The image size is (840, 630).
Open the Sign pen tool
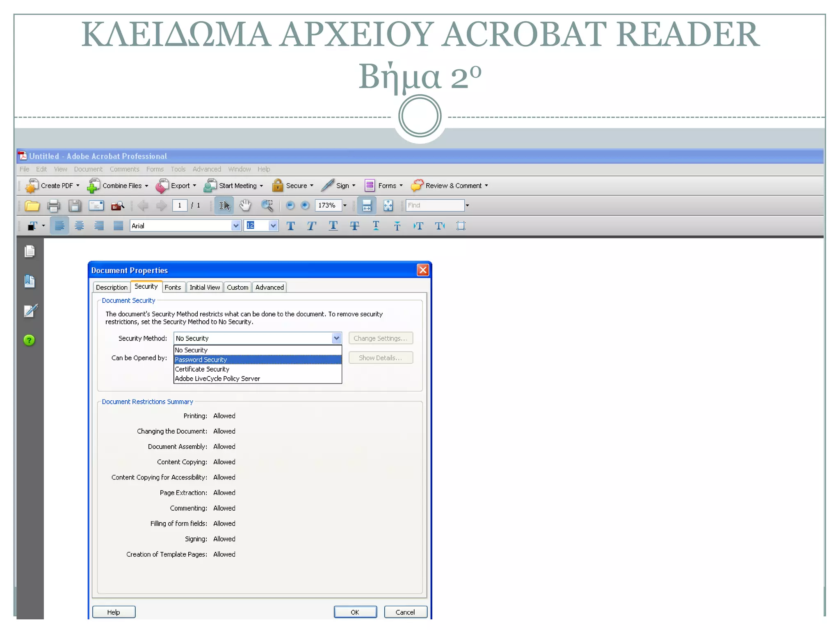point(338,186)
